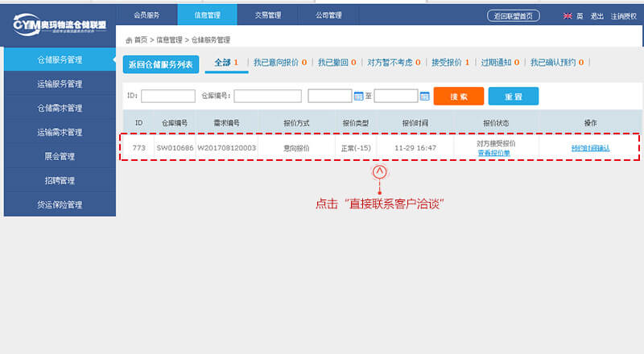Click the 返回仓储服务列表 button
The width and height of the screenshot is (644, 354).
[x=160, y=64]
